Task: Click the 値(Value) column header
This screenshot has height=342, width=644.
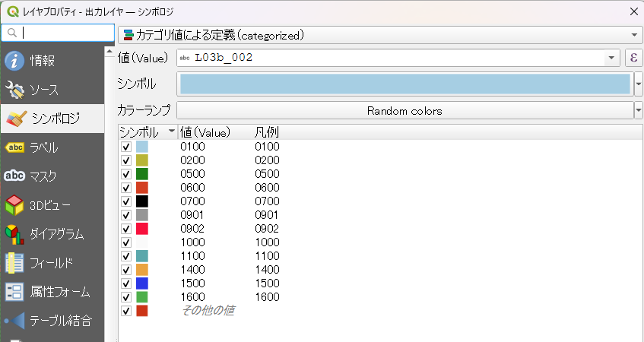Action: click(205, 132)
